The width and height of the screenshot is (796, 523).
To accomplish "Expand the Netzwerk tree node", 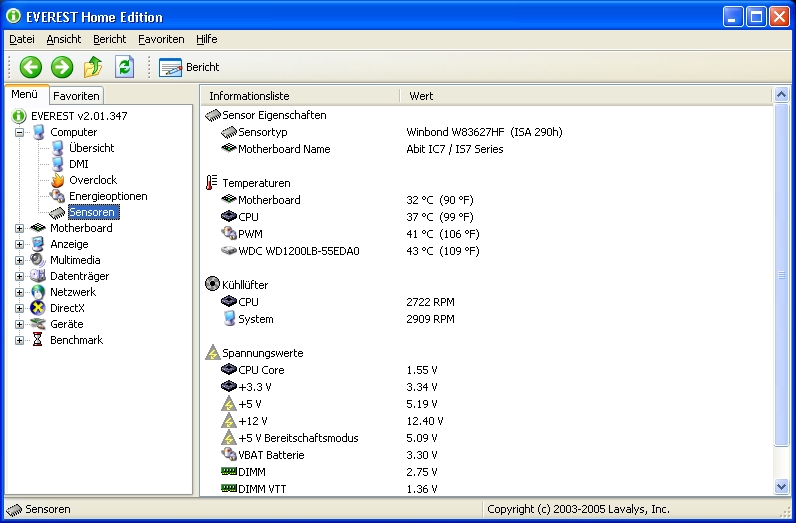I will (x=19, y=292).
